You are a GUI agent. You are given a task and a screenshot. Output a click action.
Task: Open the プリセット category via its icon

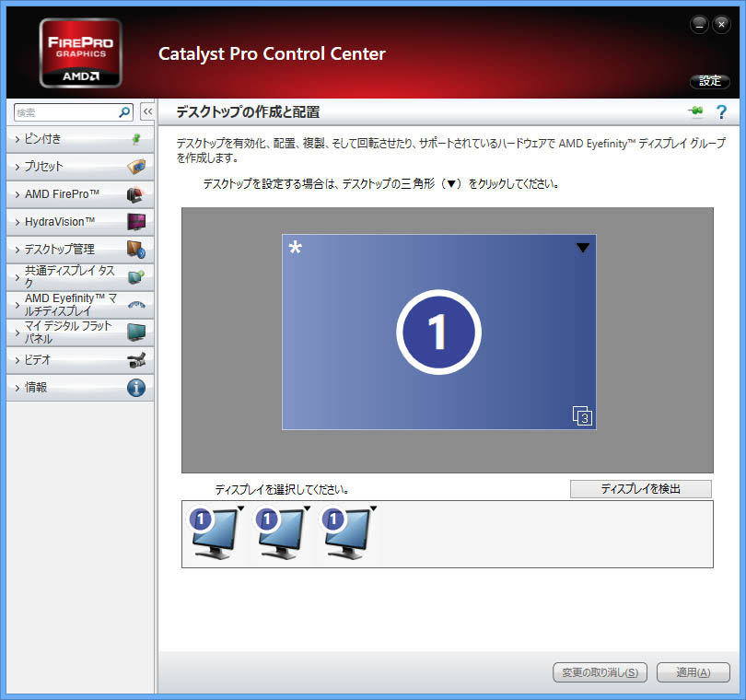coord(136,167)
